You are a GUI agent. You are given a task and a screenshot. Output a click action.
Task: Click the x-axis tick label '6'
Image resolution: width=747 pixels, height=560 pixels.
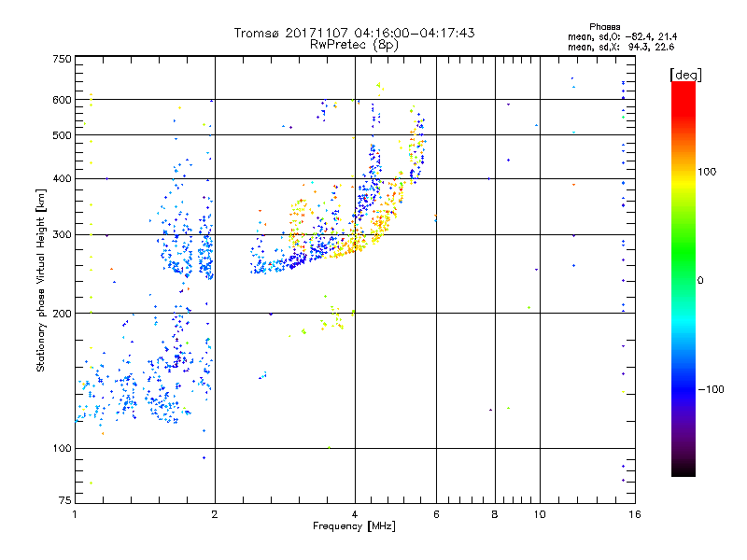(436, 514)
